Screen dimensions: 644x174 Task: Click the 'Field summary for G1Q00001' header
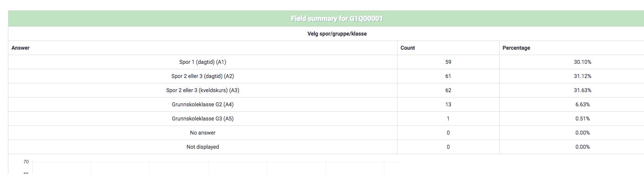tap(337, 19)
